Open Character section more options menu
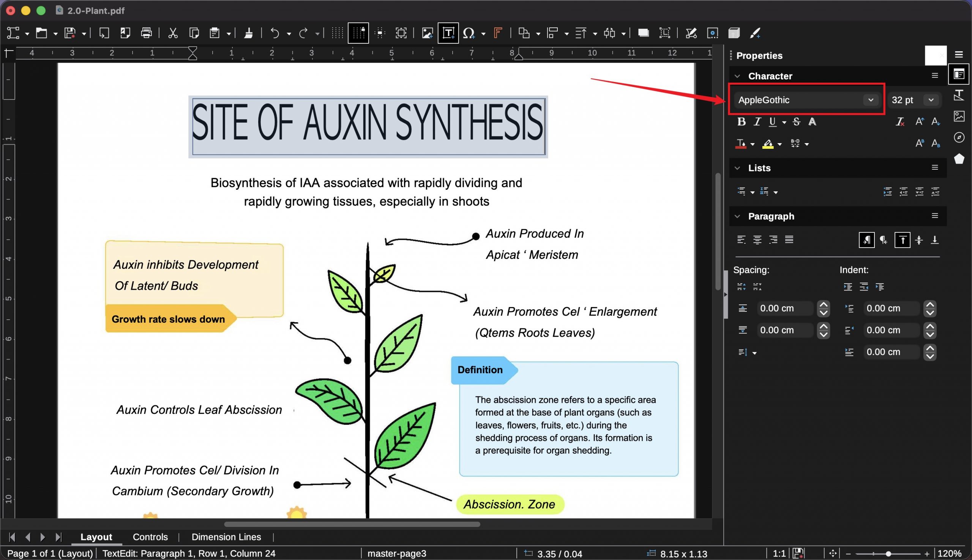Viewport: 972px width, 560px height. (935, 76)
